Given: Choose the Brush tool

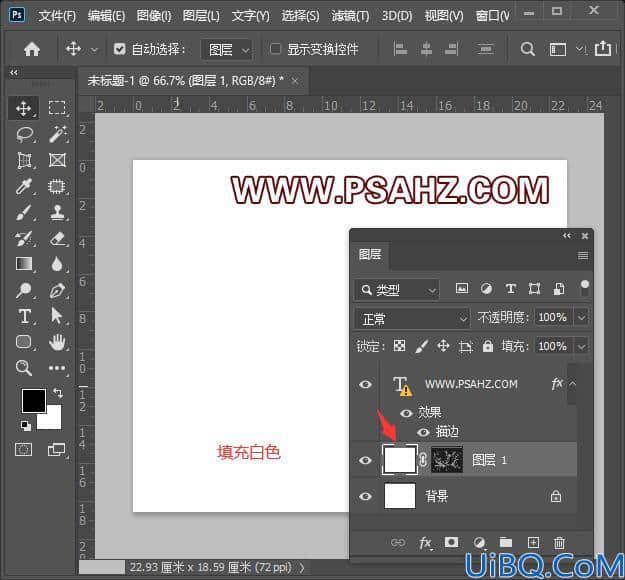Looking at the screenshot, I should tap(24, 212).
